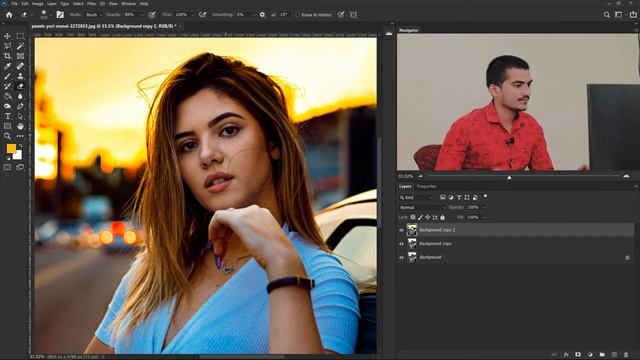Open the layer Fill dropdown arrow
The height and width of the screenshot is (360, 640).
click(x=484, y=217)
